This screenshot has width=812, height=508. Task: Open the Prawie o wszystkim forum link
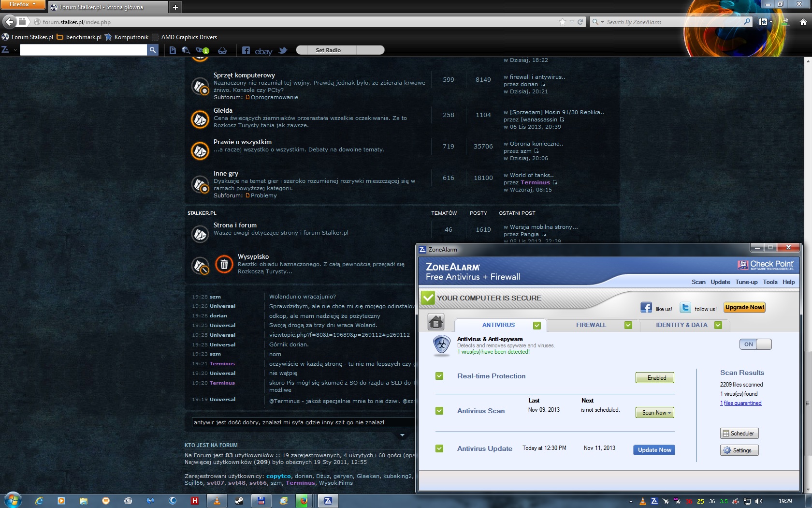coord(243,142)
